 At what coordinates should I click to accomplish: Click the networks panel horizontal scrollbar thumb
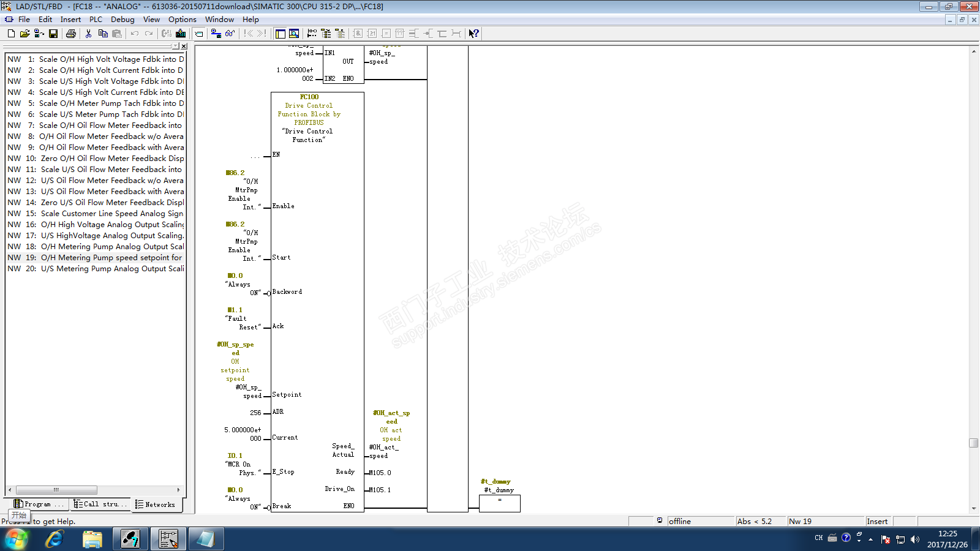pyautogui.click(x=56, y=490)
